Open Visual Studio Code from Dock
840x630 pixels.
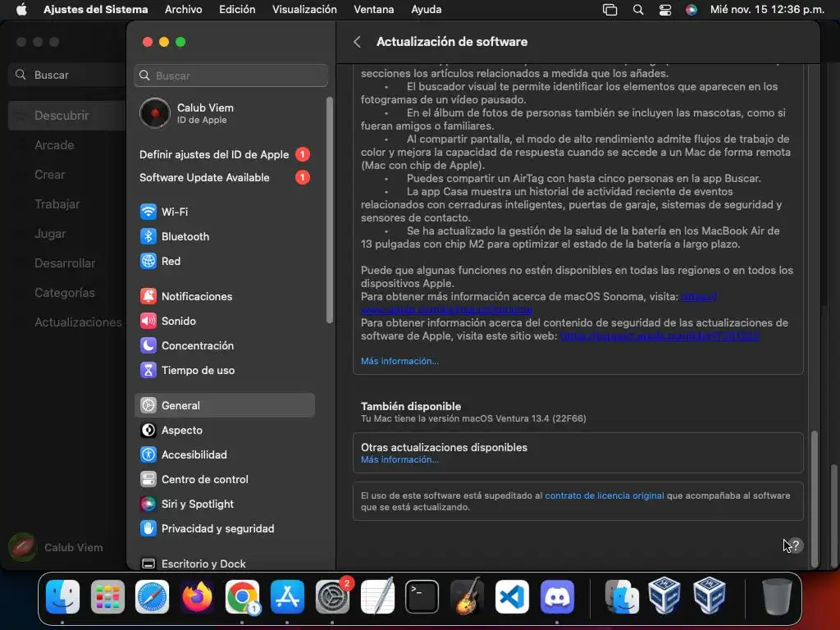click(x=512, y=596)
